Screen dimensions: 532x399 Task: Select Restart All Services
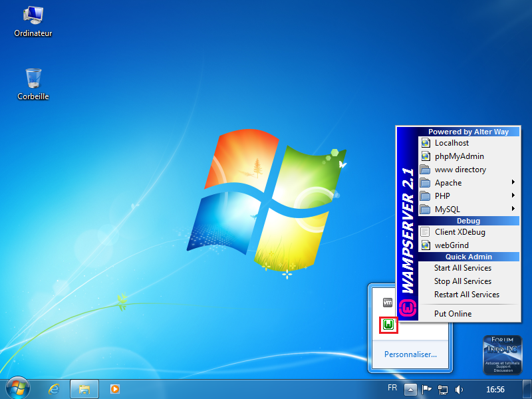(469, 294)
